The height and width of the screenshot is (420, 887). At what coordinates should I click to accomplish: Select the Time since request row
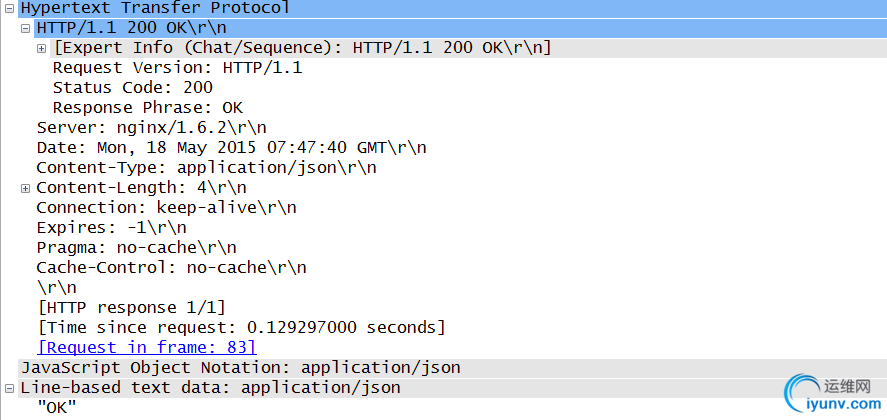tap(242, 328)
